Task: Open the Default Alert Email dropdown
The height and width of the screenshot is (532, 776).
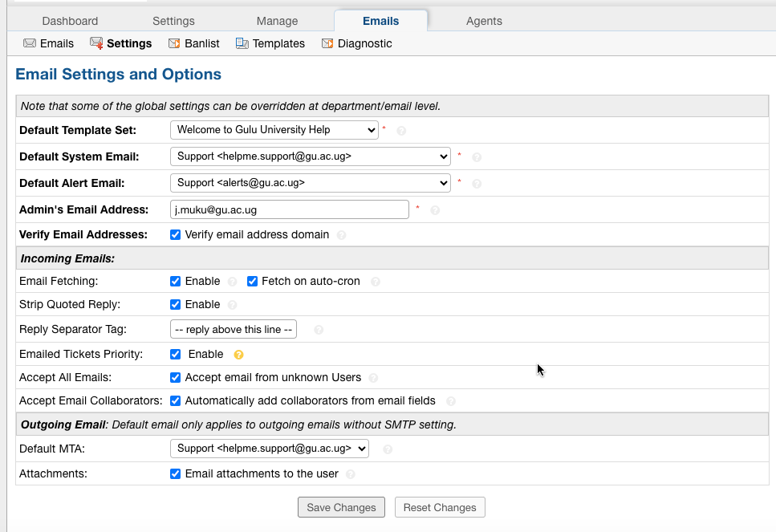Action: pyautogui.click(x=310, y=183)
